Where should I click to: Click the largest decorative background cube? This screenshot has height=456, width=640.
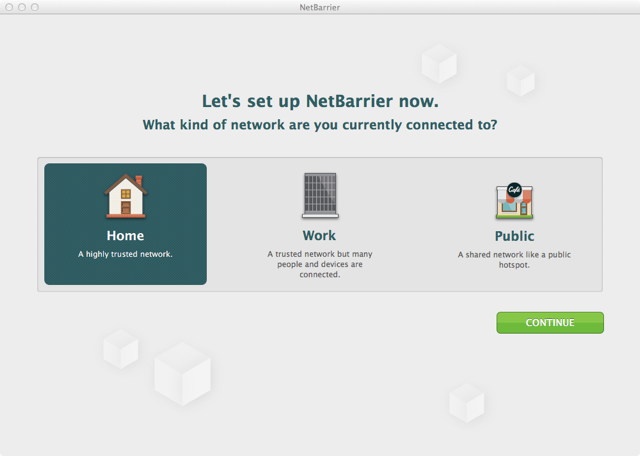tap(182, 374)
